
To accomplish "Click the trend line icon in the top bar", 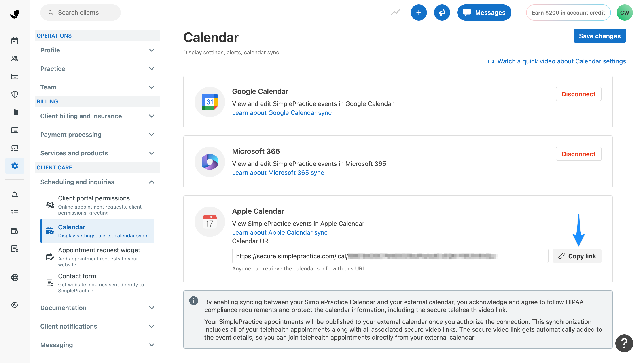I will point(396,13).
